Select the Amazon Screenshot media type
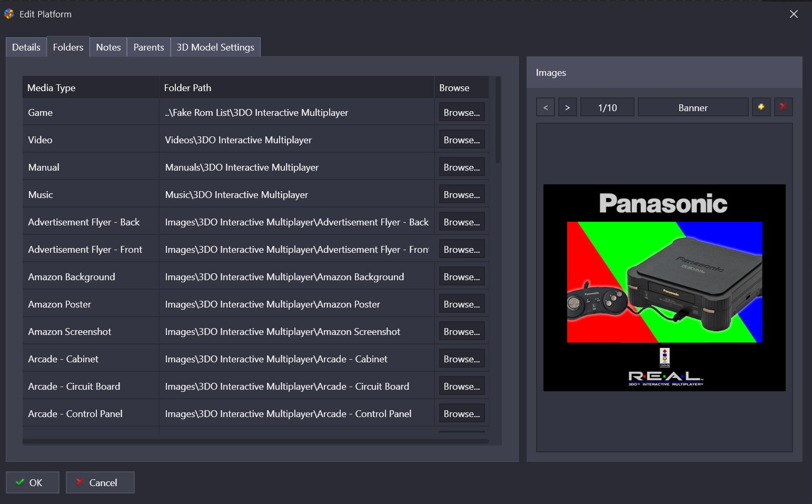 pos(91,331)
